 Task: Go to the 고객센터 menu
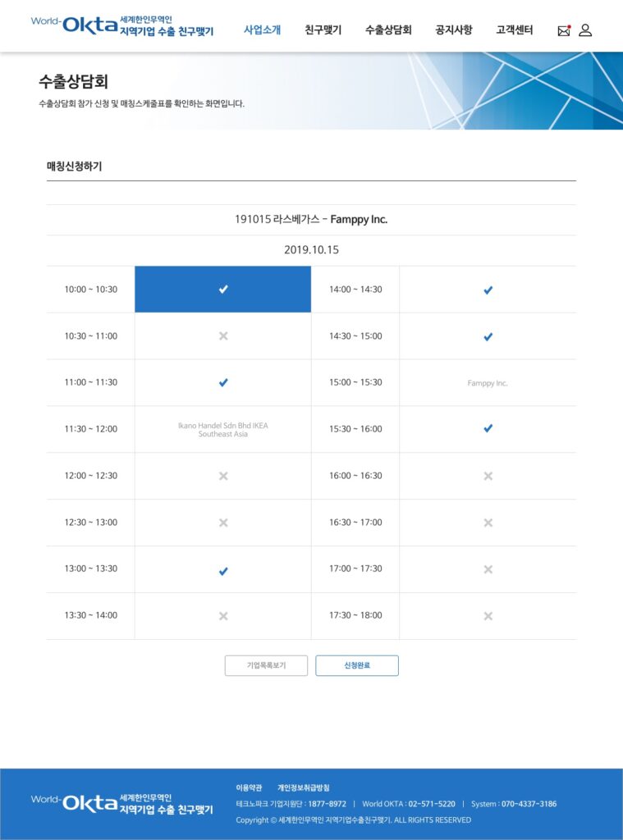pos(514,30)
